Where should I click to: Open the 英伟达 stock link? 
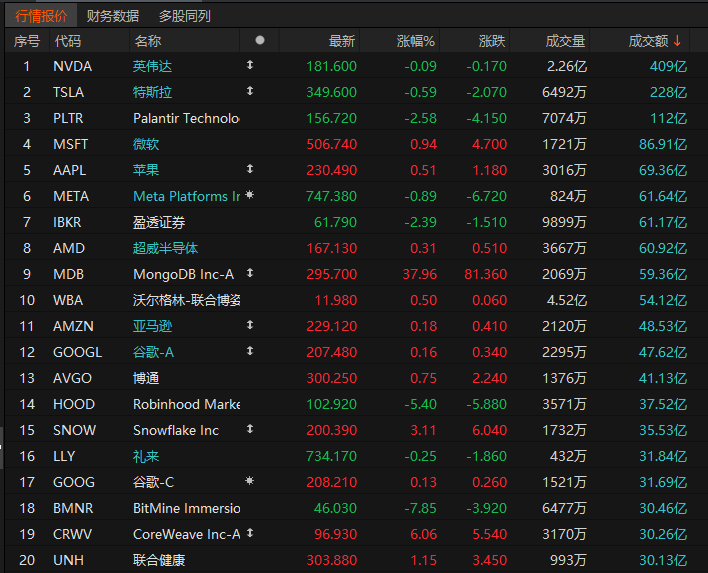pyautogui.click(x=152, y=66)
